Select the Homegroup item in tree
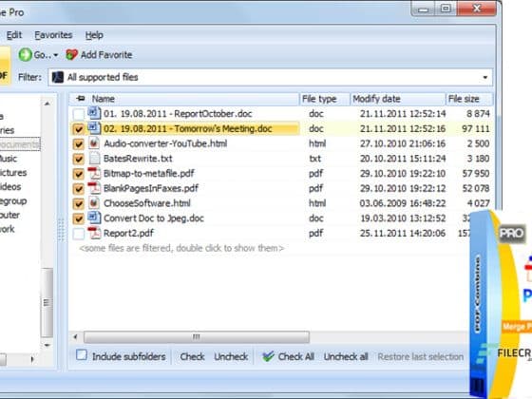The height and width of the screenshot is (399, 532). (13, 200)
